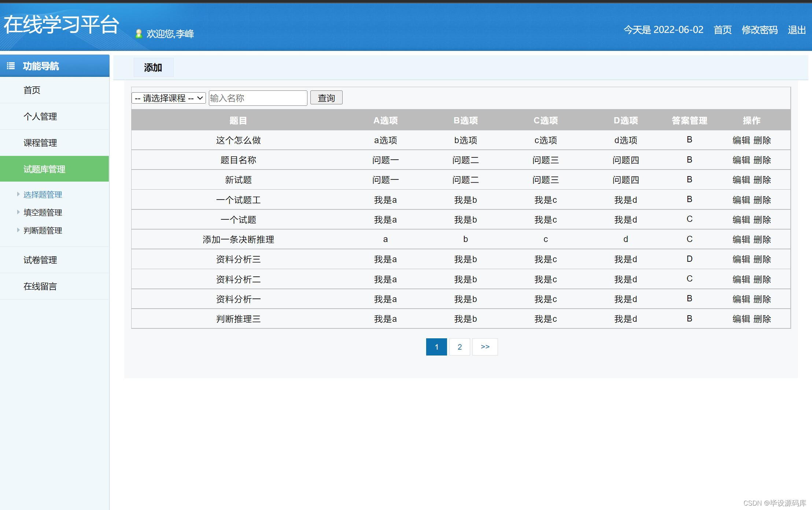Edit the 这个怎么做 question row
This screenshot has height=510, width=812.
(741, 140)
